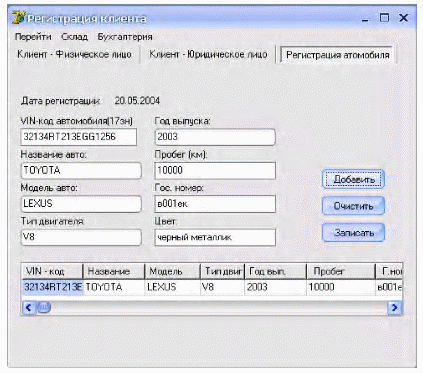Click the VIN - код column header

[x=52, y=271]
